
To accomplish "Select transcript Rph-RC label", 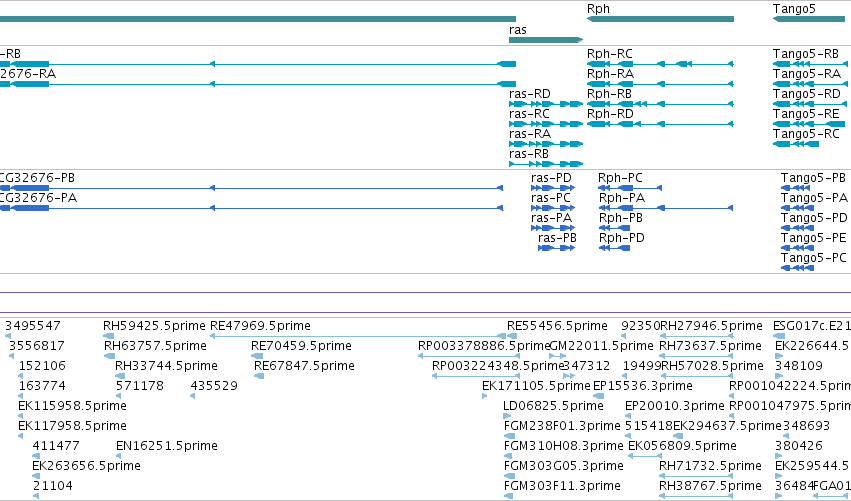I will 609,54.
